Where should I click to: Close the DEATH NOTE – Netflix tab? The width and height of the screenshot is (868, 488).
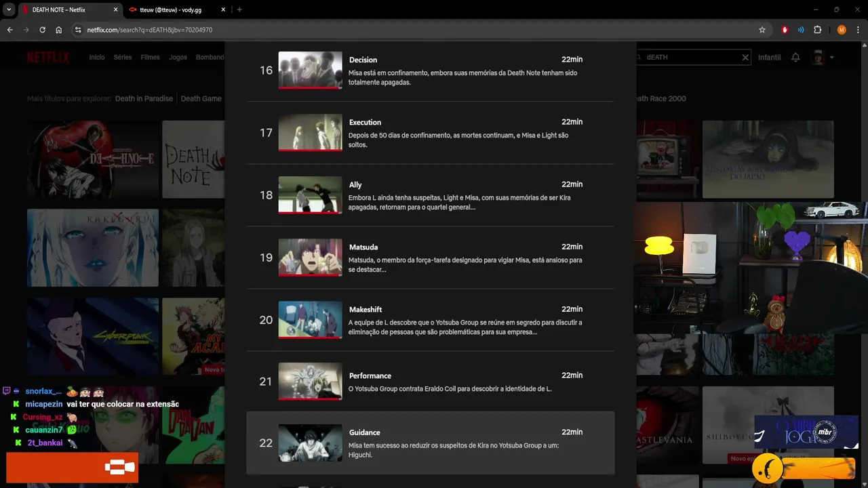116,9
